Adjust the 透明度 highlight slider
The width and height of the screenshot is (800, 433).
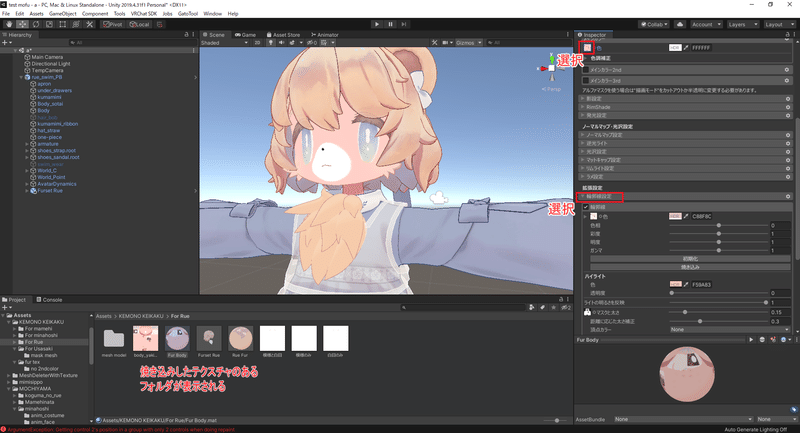pyautogui.click(x=719, y=293)
